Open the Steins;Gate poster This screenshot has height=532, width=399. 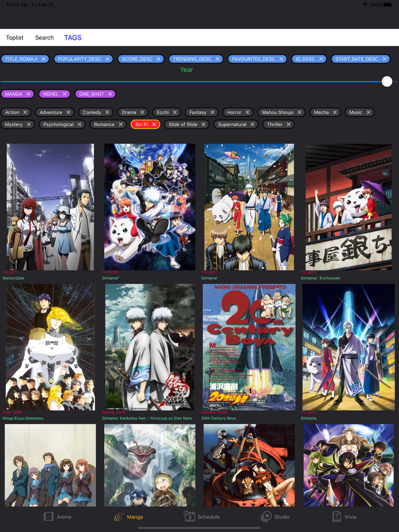click(50, 207)
